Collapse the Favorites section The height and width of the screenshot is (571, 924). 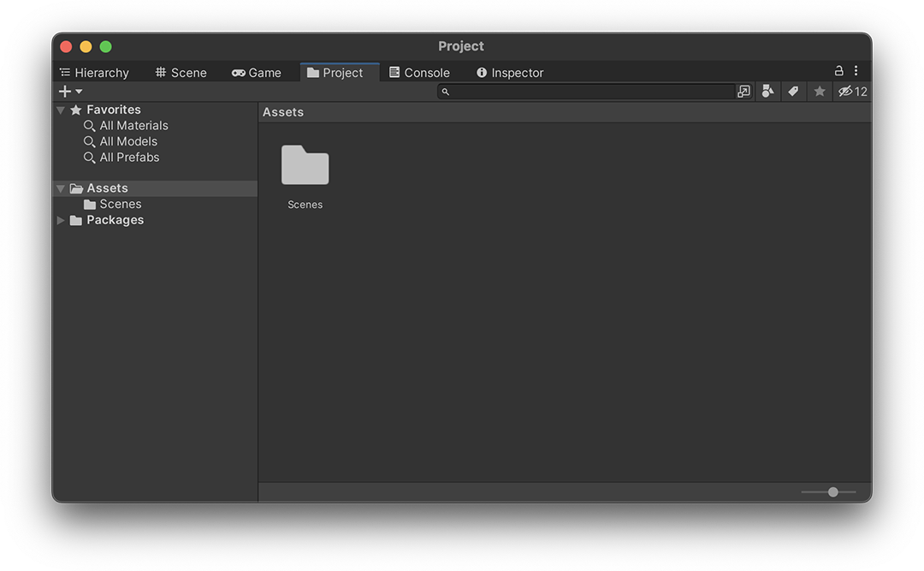point(61,110)
